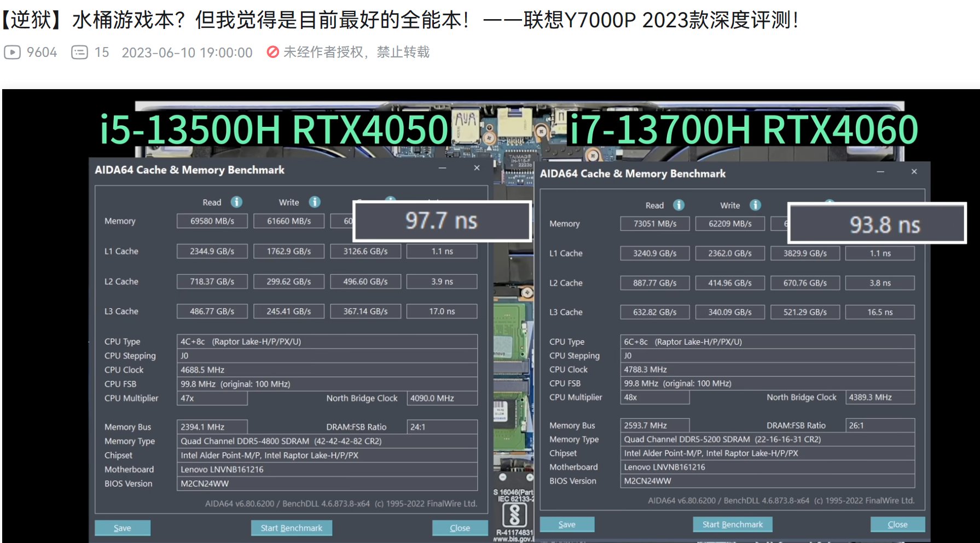Viewport: 980px width, 543px height.
Task: Click CPU Multiplier value 48x
Action: (655, 398)
